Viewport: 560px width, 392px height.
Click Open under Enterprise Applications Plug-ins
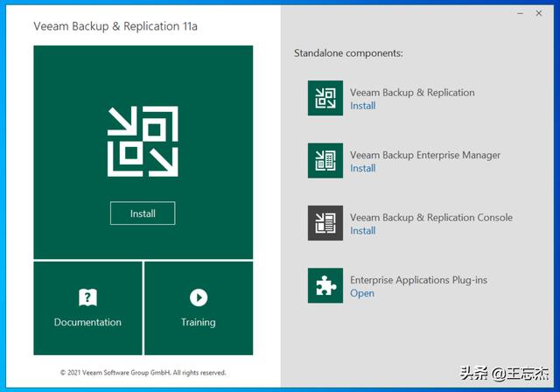tap(362, 293)
